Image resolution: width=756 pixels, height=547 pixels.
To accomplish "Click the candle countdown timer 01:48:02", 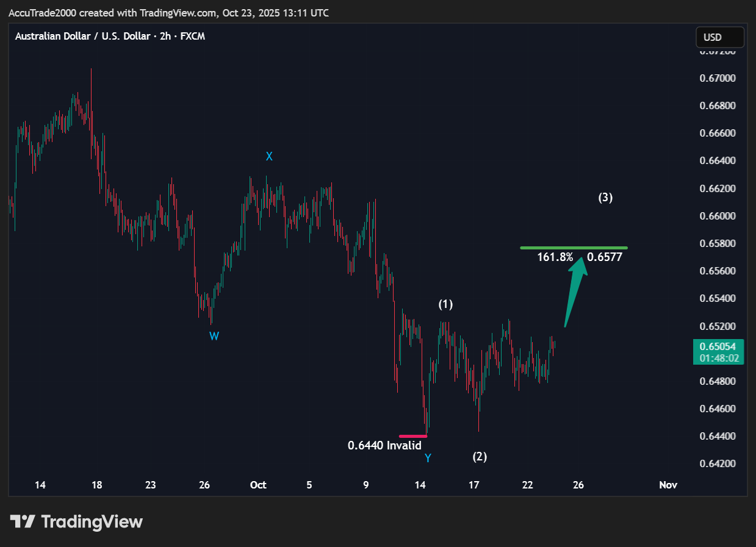I will coord(718,358).
